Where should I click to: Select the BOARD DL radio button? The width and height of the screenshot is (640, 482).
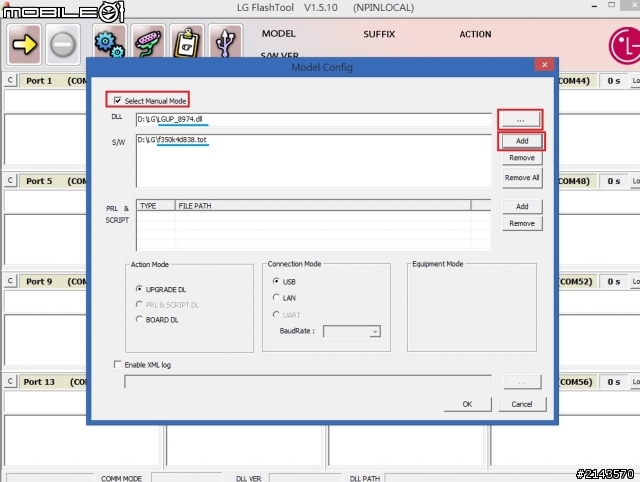coord(139,319)
